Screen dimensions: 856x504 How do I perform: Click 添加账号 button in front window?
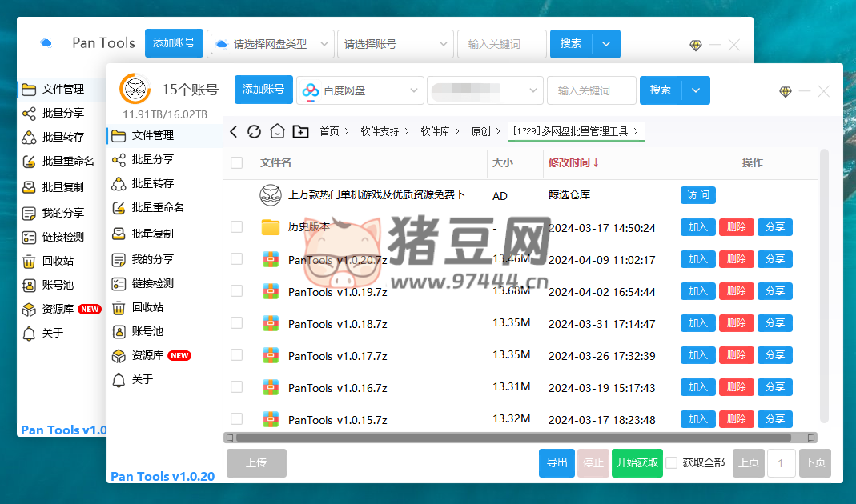pos(263,90)
